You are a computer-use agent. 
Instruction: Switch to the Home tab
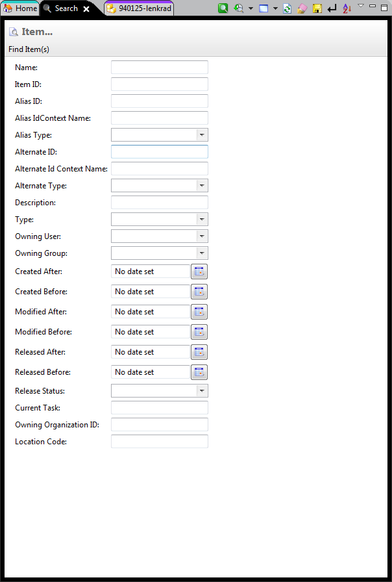20,8
